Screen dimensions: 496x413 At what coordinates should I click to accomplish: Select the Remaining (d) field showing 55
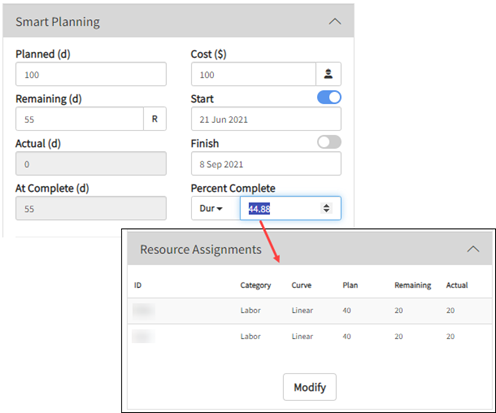click(x=80, y=119)
